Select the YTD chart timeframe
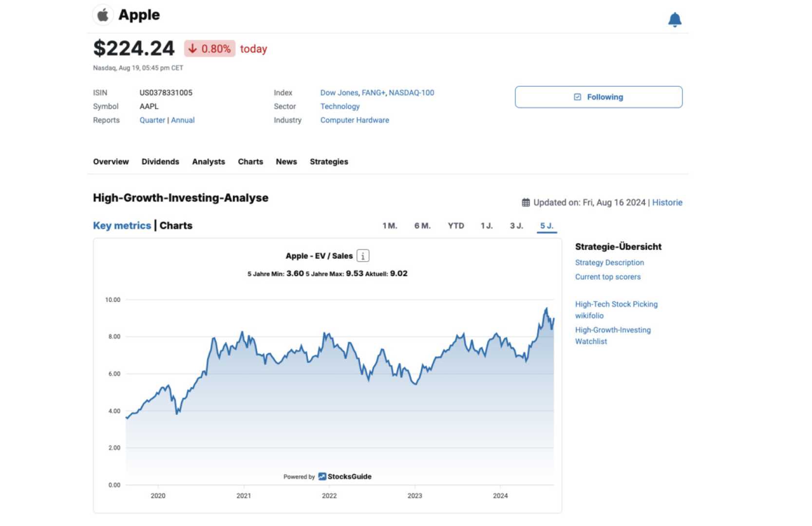 (456, 225)
